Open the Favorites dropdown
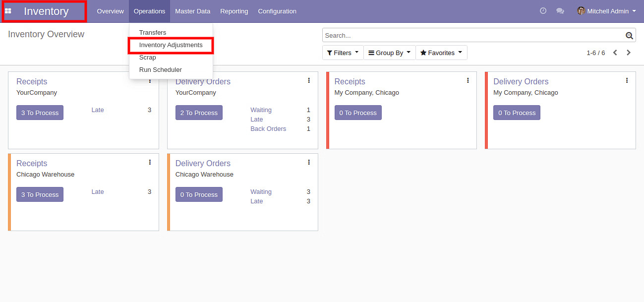 pos(441,53)
